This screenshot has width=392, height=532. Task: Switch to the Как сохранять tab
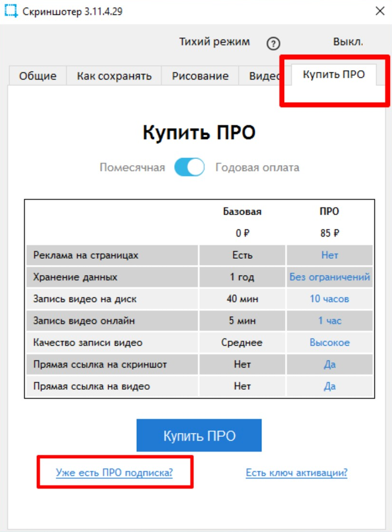click(114, 76)
